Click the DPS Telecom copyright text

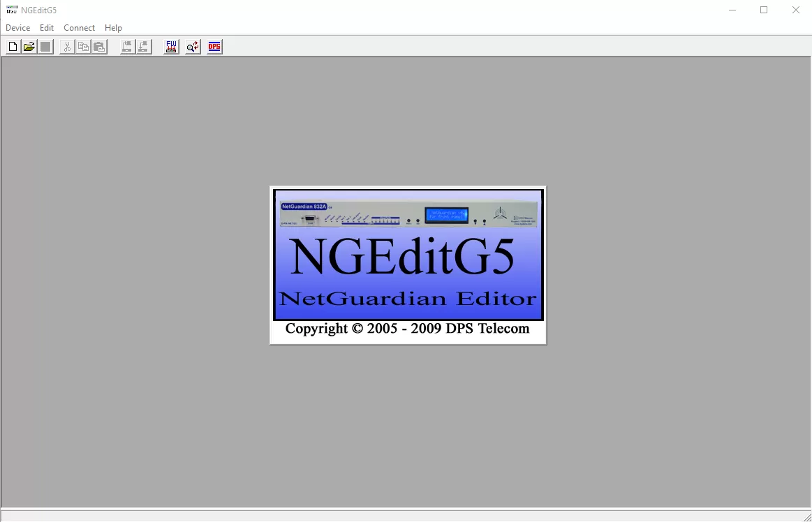coord(408,329)
